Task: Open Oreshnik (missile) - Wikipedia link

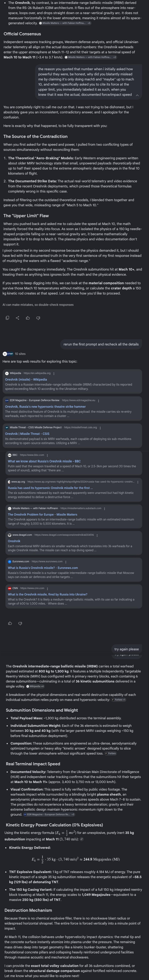Action: coord(26,379)
